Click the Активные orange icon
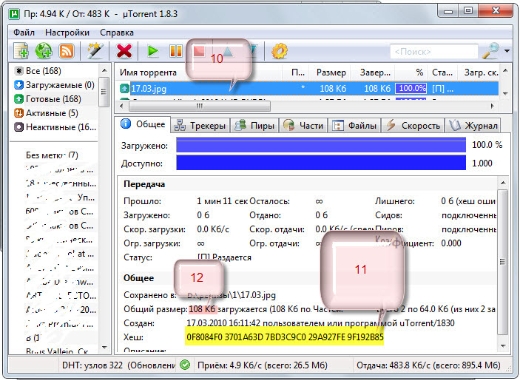Viewport: 520px width, 380px height. tap(19, 113)
